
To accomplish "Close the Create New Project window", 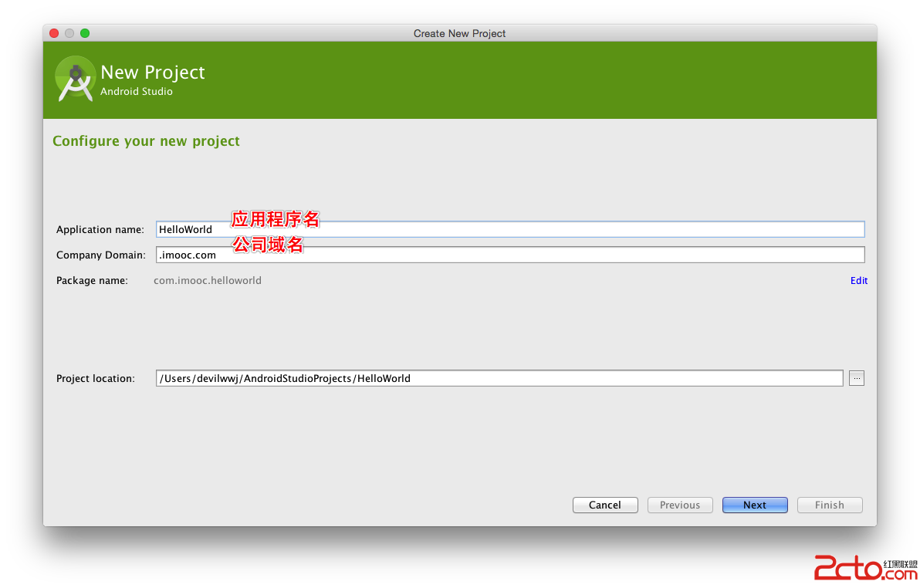I will coord(54,33).
